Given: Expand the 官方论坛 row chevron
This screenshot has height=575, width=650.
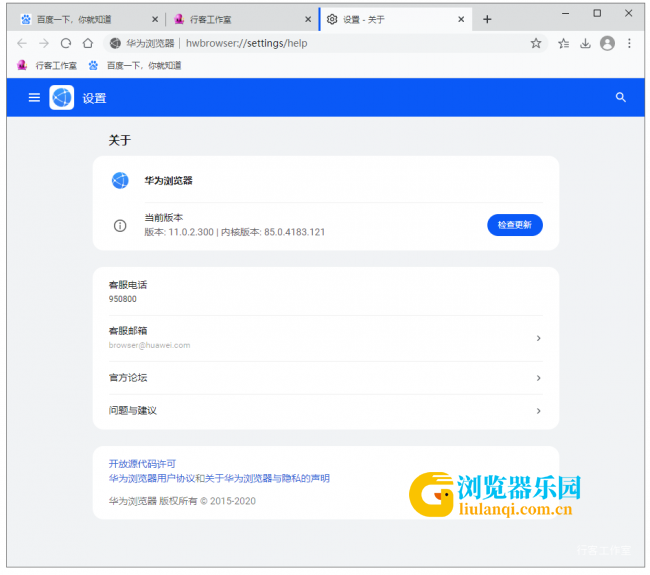Looking at the screenshot, I should 538,378.
